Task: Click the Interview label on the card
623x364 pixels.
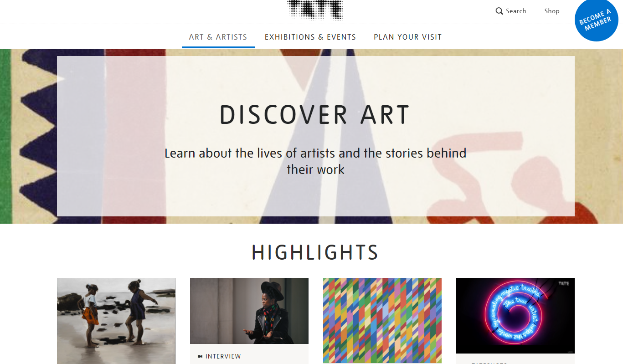Action: [x=223, y=356]
